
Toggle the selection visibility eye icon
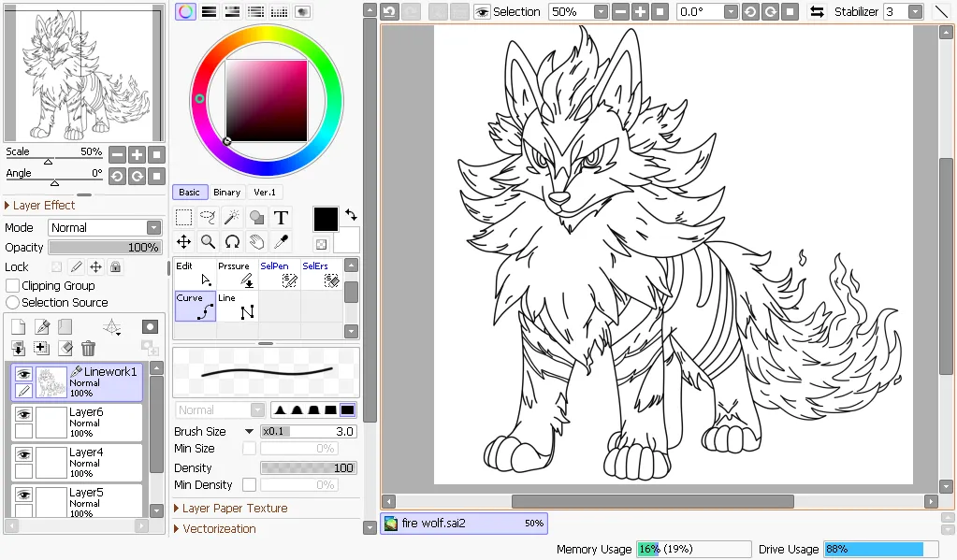pos(482,11)
